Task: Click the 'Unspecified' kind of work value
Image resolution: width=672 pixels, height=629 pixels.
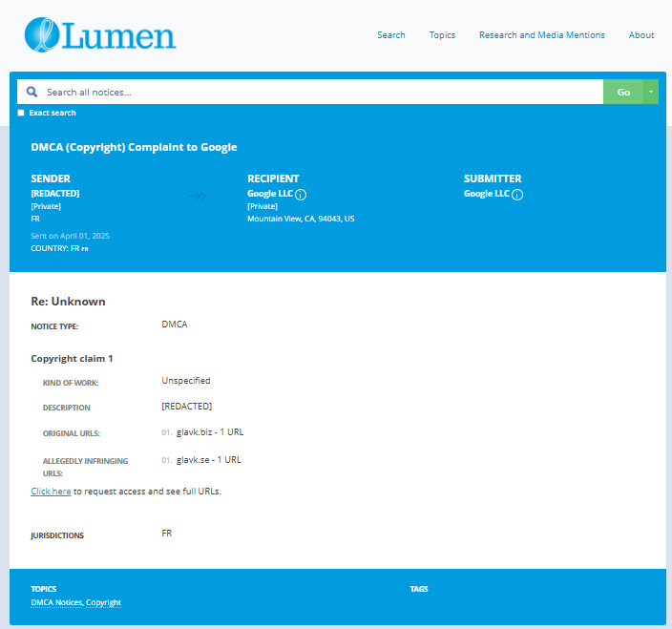Action: coord(185,381)
